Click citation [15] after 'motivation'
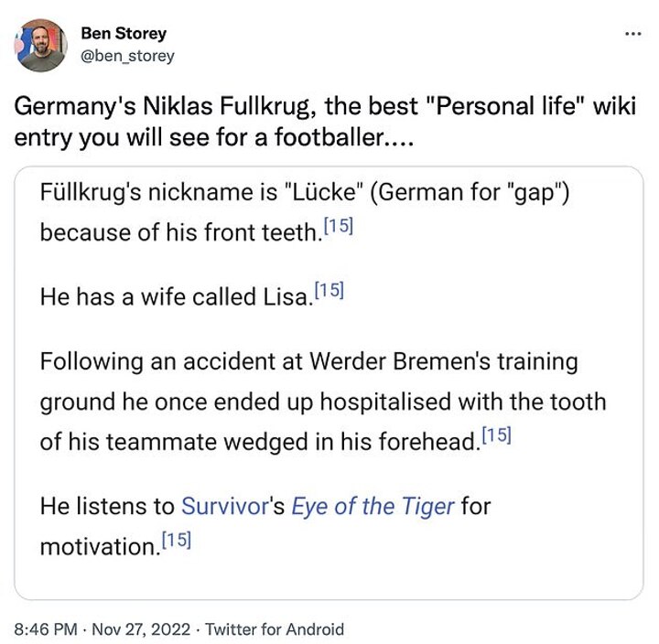 pos(177,541)
